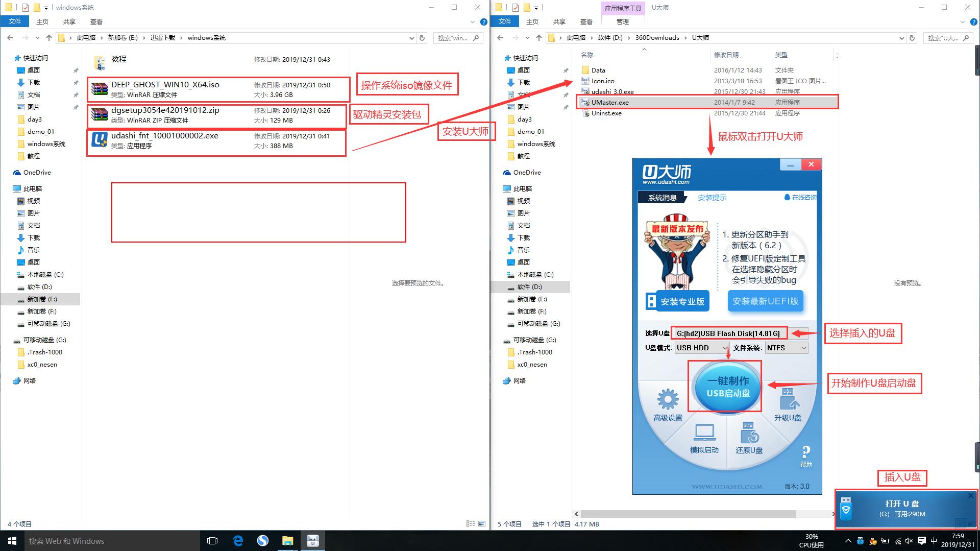The image size is (980, 551).
Task: Switch to details view in left window
Action: tap(470, 524)
